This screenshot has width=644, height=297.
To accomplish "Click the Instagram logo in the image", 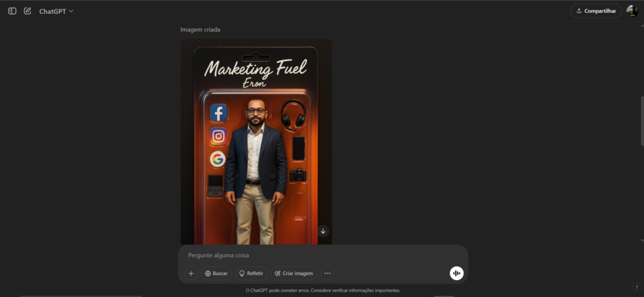I will (x=218, y=136).
